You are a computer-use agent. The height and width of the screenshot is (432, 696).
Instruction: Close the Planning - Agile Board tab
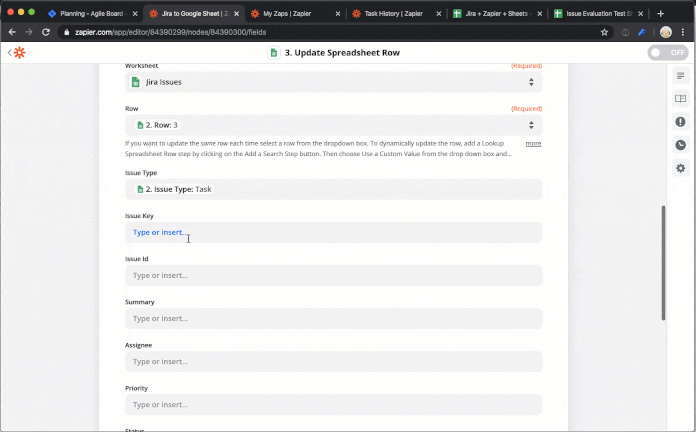pos(135,14)
